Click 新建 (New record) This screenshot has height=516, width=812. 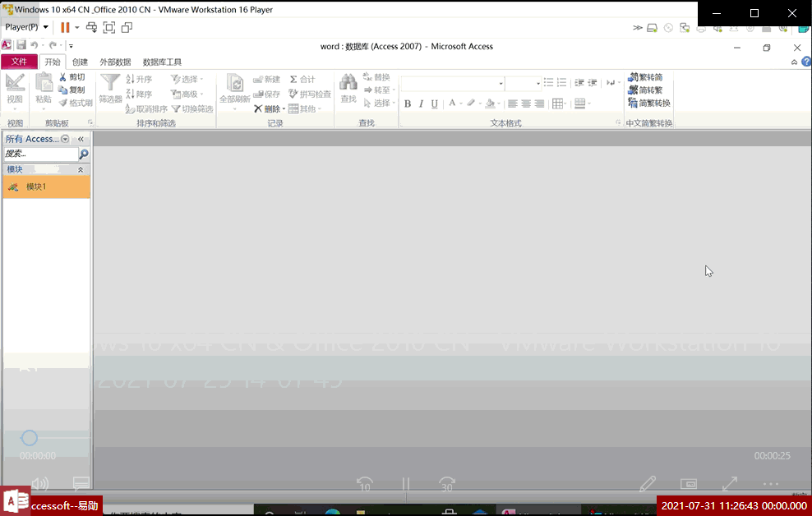267,79
